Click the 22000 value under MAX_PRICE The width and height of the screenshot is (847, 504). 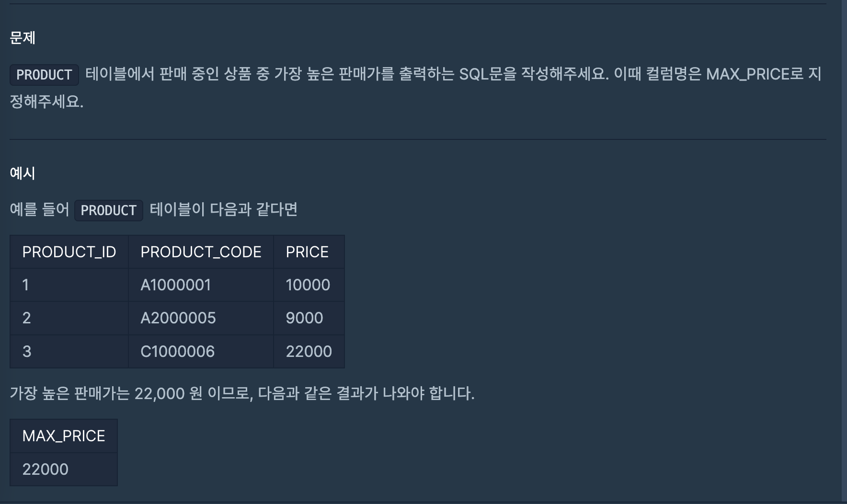[46, 470]
